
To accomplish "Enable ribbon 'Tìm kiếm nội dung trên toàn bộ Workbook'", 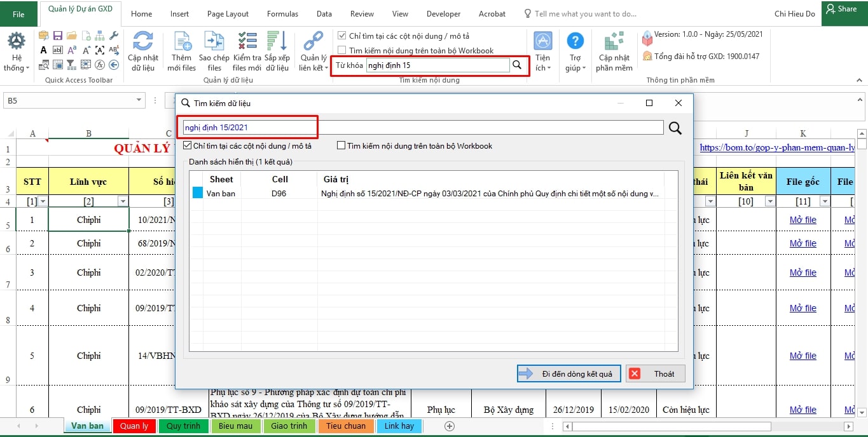I will click(x=342, y=50).
